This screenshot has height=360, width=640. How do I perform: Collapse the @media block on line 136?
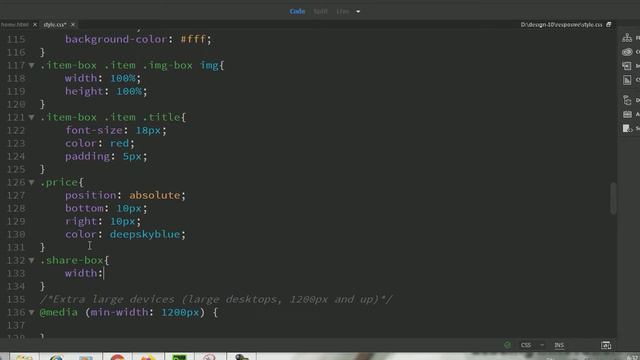tap(31, 312)
